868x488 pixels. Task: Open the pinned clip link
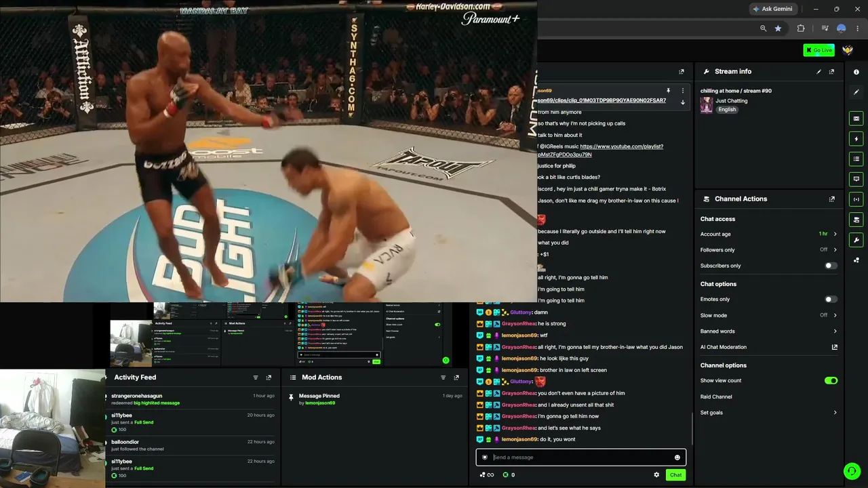pos(601,100)
